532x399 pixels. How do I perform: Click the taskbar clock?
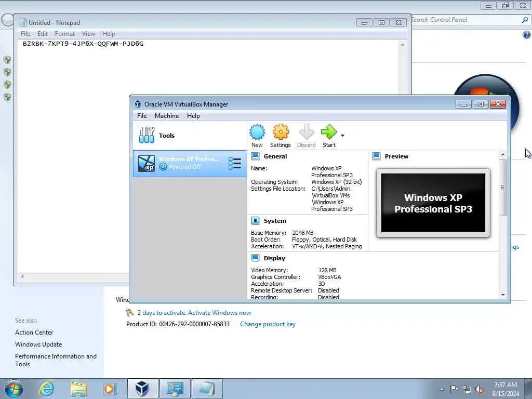pyautogui.click(x=506, y=389)
